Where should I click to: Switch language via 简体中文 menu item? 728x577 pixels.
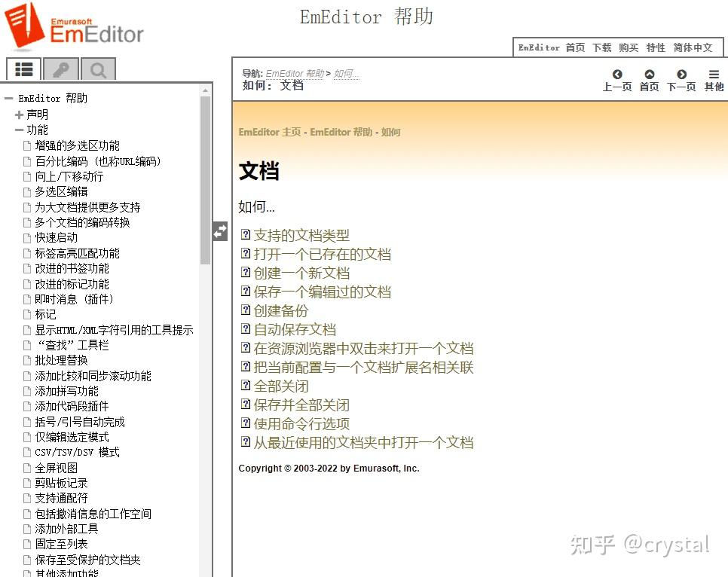coord(692,47)
